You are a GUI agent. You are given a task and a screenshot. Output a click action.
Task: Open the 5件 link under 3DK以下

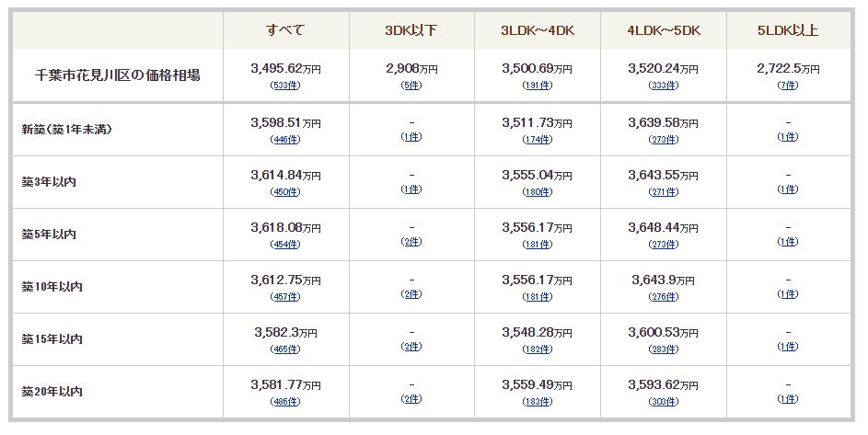click(411, 86)
